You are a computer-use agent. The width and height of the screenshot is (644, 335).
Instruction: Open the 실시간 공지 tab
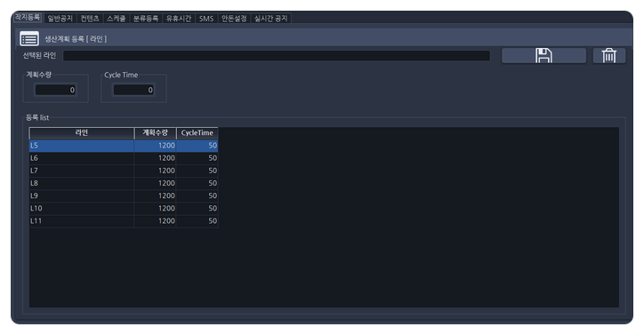270,18
